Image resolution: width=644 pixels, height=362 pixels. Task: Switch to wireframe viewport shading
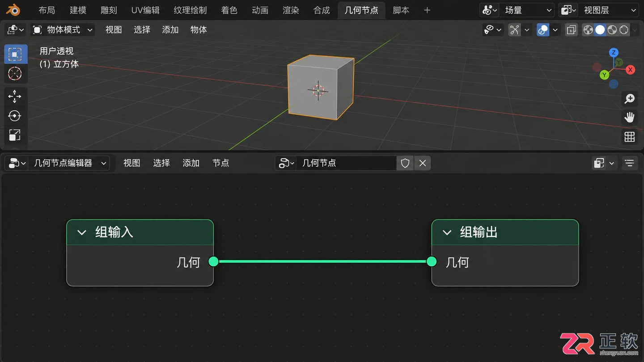click(588, 29)
